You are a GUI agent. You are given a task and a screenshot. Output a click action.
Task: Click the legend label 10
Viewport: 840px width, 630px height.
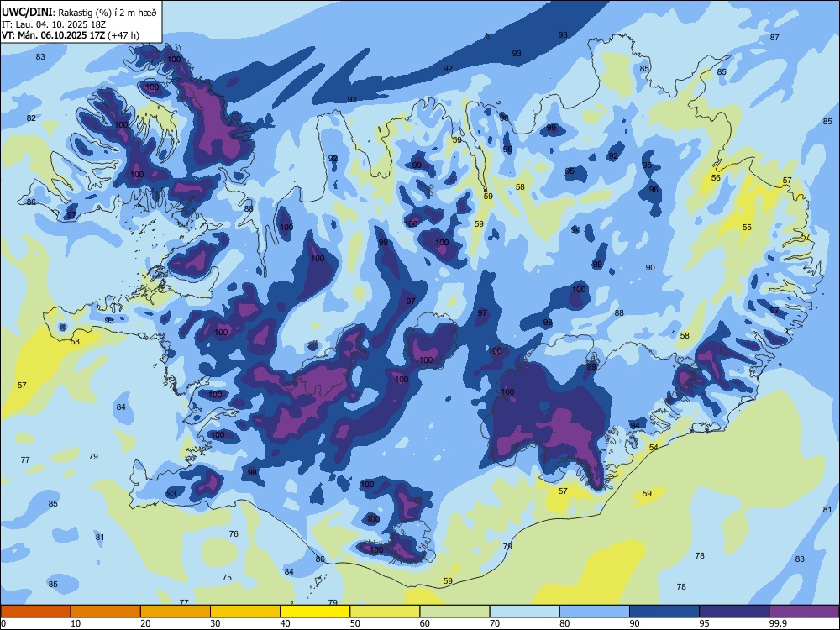[x=76, y=623]
